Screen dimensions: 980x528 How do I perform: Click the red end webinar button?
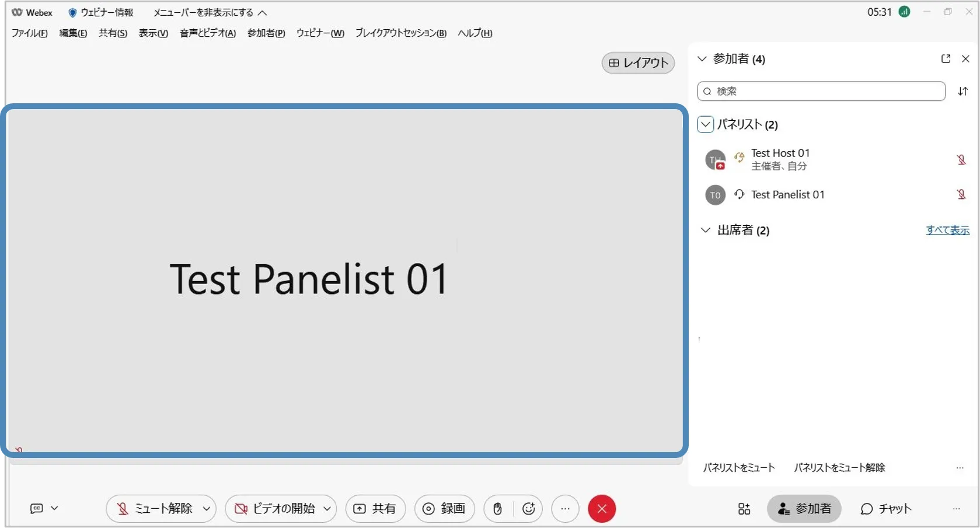pos(602,509)
